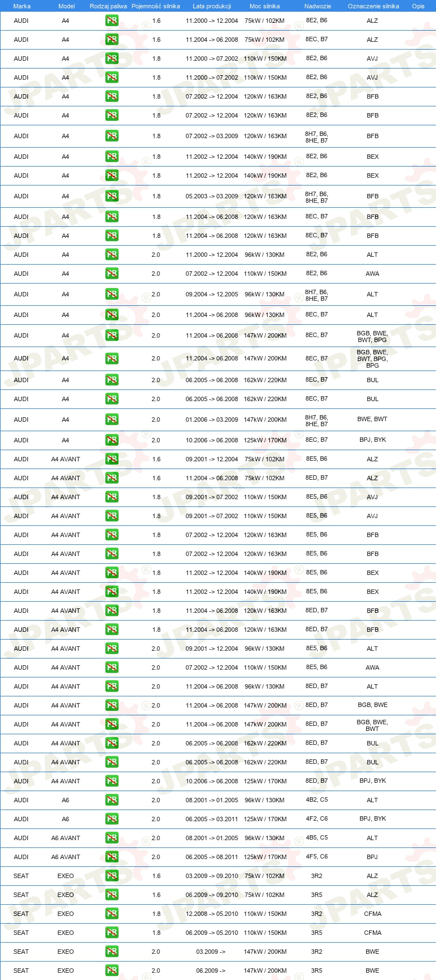The height and width of the screenshot is (980, 436).
Task: Click fuel icon in A4 09.2004 -> 12.2005 row
Action: pyautogui.click(x=112, y=294)
